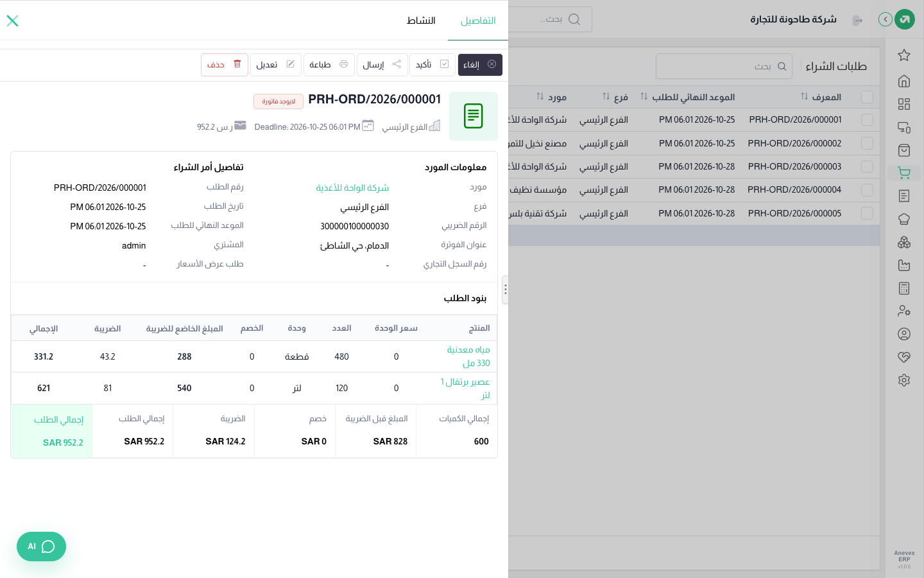The width and height of the screenshot is (924, 578).
Task: Open supplier link شركة الواحة للأغذية
Action: point(352,188)
